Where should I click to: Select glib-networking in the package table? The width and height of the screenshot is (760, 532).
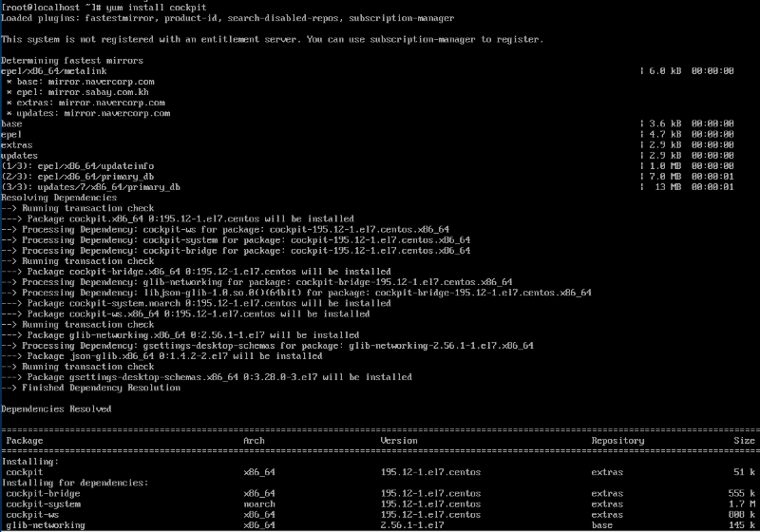pyautogui.click(x=46, y=524)
